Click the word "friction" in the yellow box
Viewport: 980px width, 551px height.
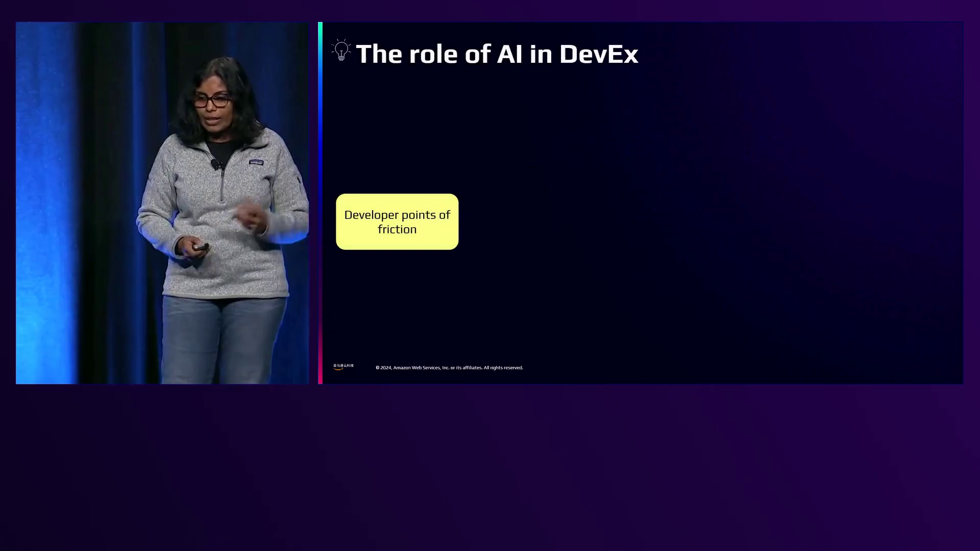(x=397, y=230)
